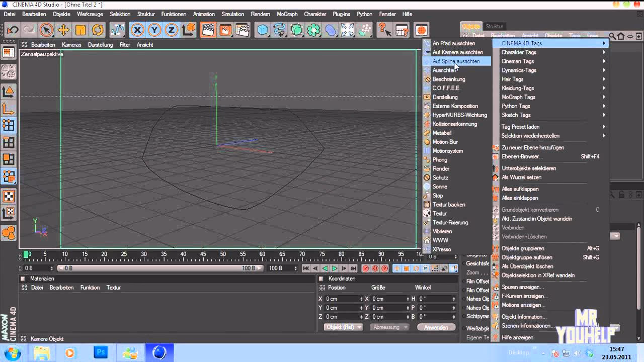Toggle the Position keyframe recording icon
644x362 pixels.
[x=397, y=268]
